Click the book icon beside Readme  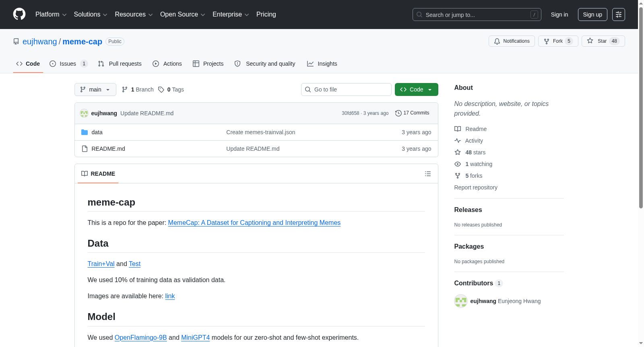pos(458,129)
